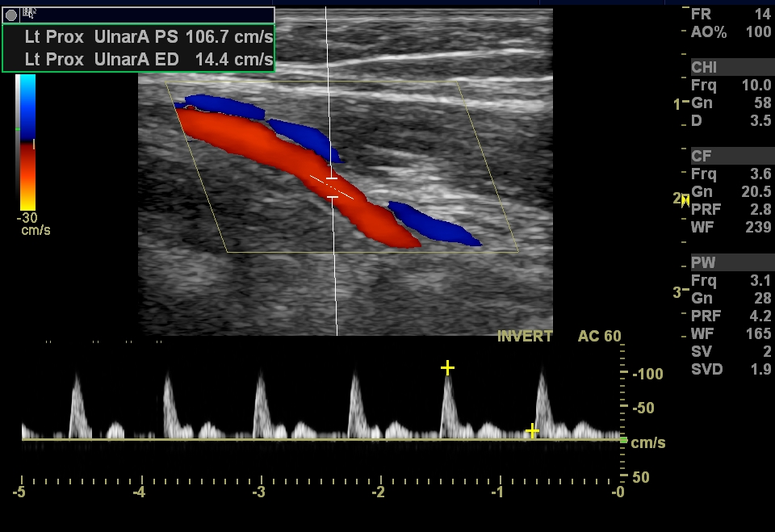This screenshot has width=775, height=532.
Task: Select the yellow focus marker at depth 2
Action: [x=685, y=199]
